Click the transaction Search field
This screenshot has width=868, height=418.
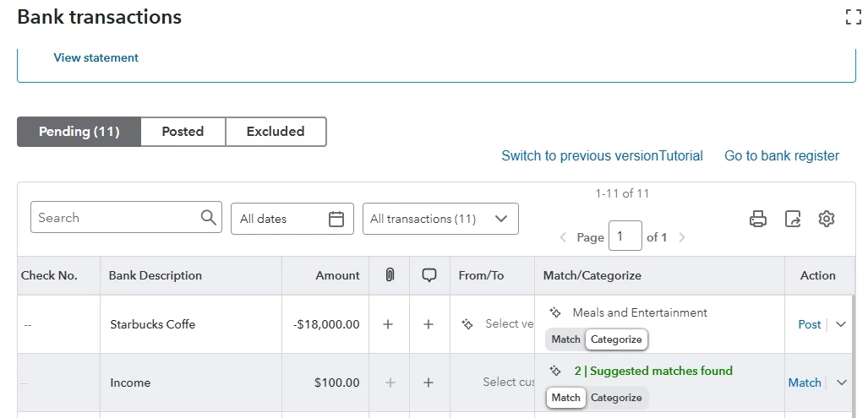[126, 217]
